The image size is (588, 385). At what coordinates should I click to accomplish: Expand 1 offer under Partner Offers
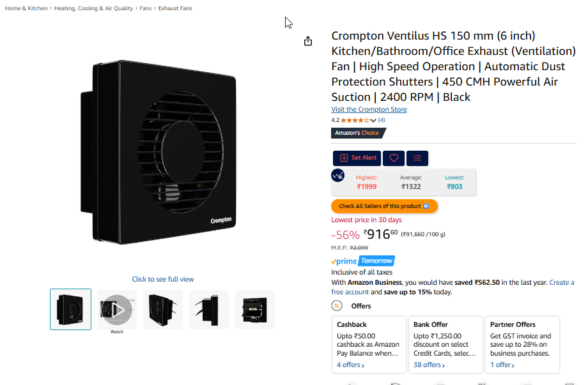pyautogui.click(x=502, y=365)
